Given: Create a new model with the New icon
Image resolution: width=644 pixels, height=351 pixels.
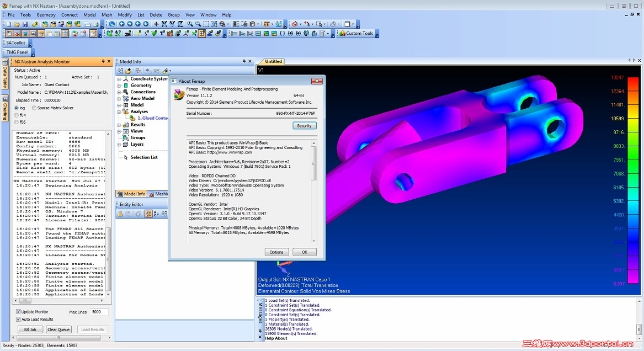Looking at the screenshot, I should point(9,24).
